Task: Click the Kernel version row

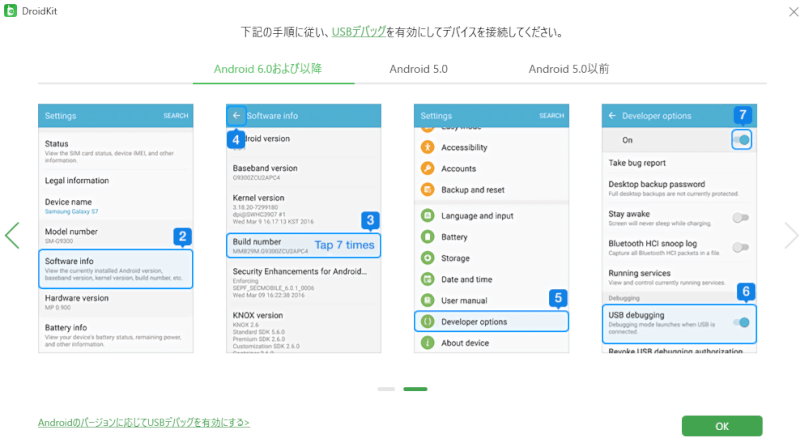Action: pos(304,209)
